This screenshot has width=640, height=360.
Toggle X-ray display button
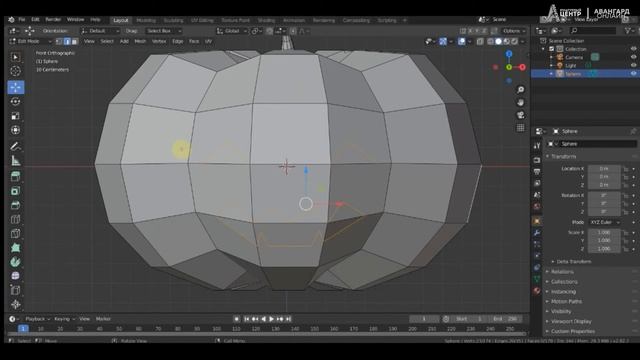click(x=480, y=41)
